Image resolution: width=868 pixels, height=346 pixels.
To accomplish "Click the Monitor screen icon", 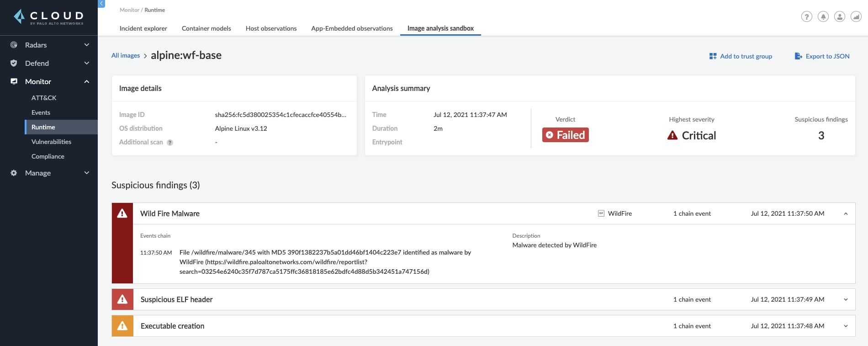I will coord(14,81).
